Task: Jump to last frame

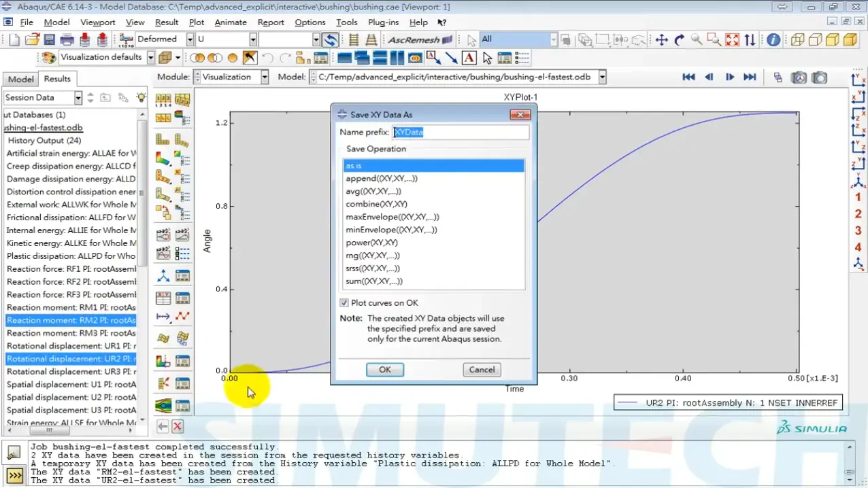Action: (x=750, y=77)
